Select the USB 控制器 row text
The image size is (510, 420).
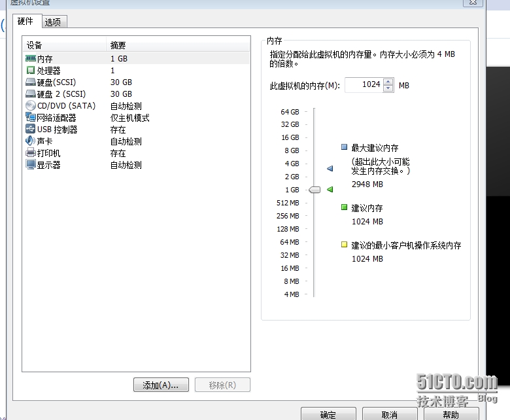pos(58,129)
